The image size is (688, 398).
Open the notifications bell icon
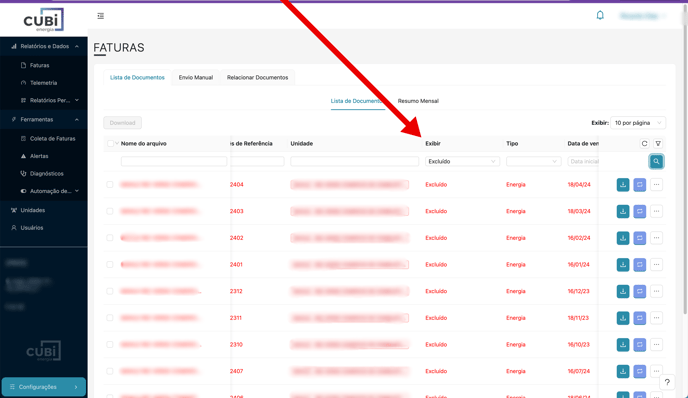click(600, 16)
